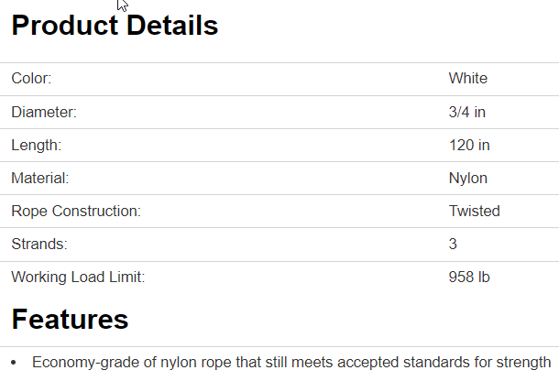Click the Product Details heading
This screenshot has width=559, height=392.
115,26
